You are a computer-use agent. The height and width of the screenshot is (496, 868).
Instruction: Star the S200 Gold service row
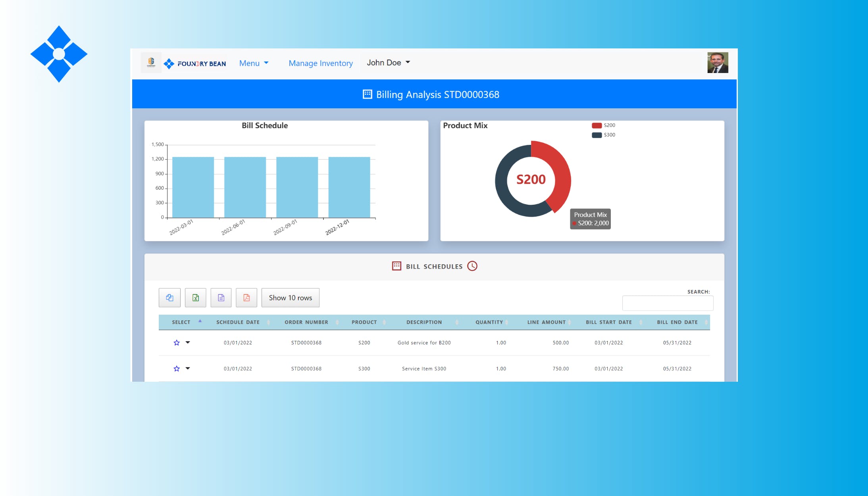(x=177, y=343)
